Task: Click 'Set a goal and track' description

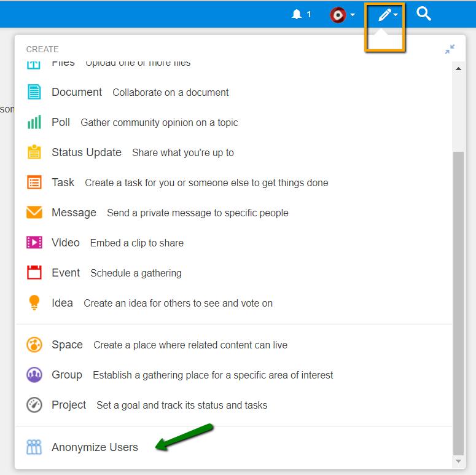Action: (182, 405)
